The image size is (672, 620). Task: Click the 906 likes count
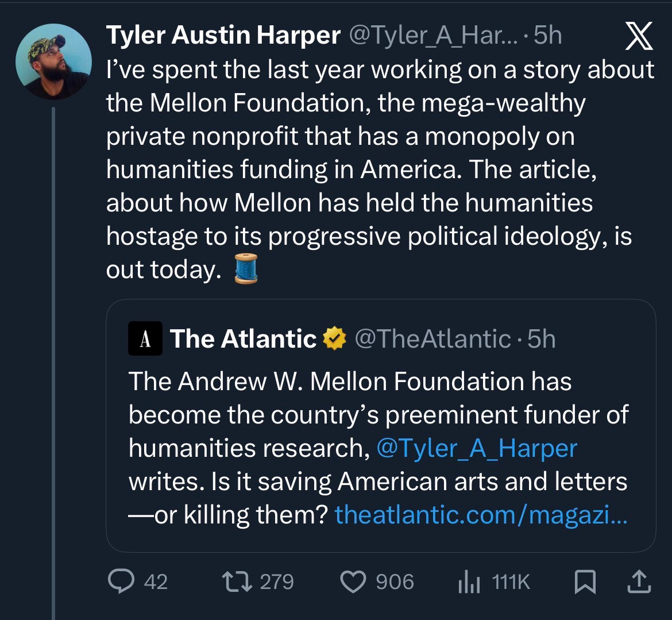[395, 582]
